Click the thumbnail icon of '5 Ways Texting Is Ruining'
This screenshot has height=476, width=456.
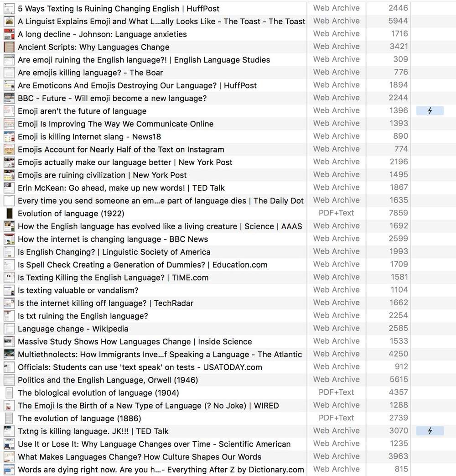coord(9,9)
